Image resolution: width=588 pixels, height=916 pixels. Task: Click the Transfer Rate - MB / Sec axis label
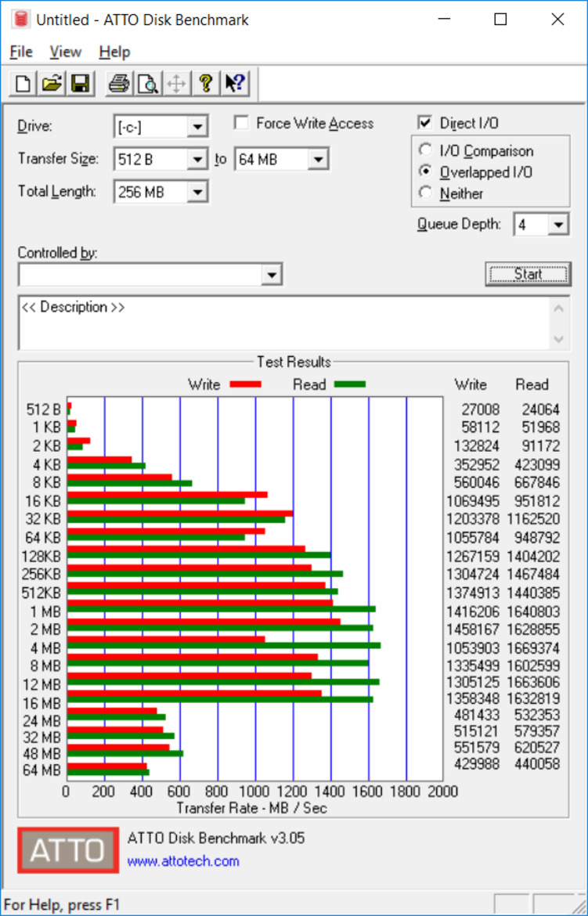[251, 808]
